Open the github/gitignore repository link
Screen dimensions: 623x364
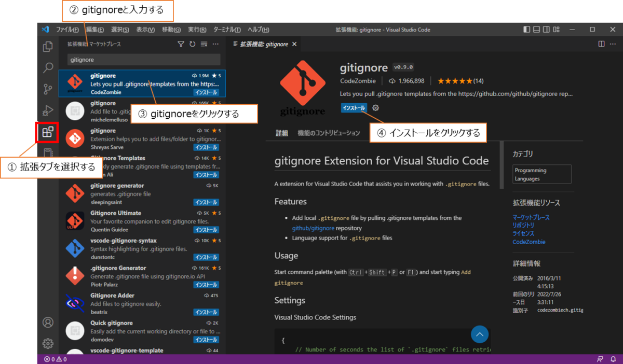[x=314, y=228]
